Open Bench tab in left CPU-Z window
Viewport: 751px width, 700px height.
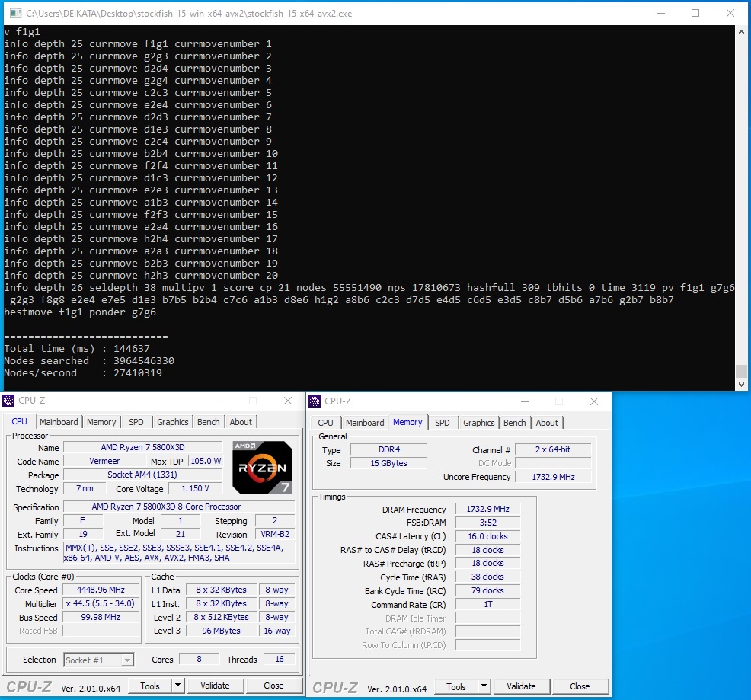[x=209, y=422]
